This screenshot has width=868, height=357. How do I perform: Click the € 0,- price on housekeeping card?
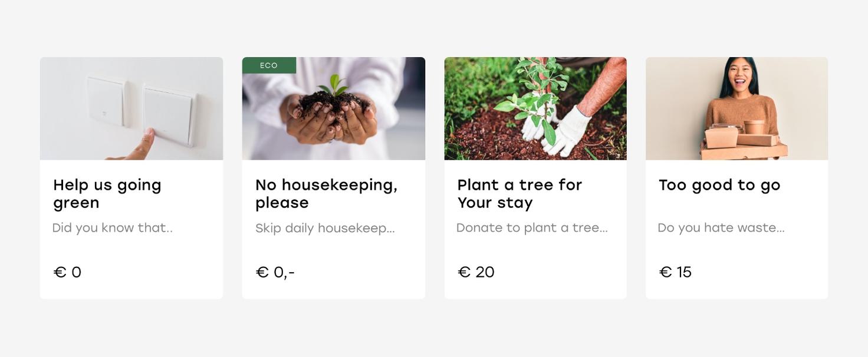275,272
